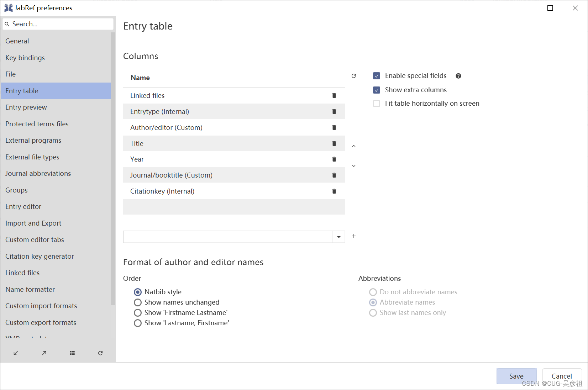Reset preferences icon in sidebar bottom
588x390 pixels.
point(100,353)
